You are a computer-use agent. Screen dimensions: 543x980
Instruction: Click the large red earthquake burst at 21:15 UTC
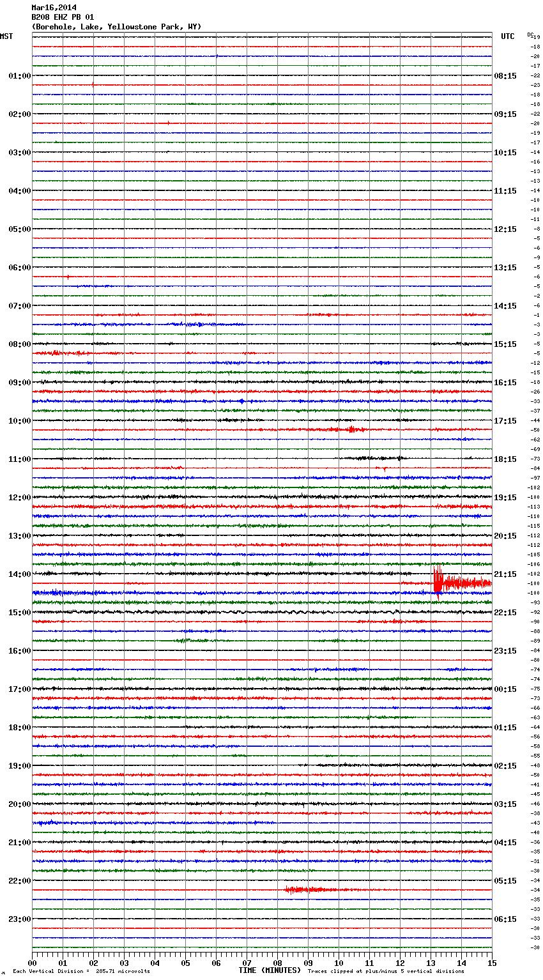point(461,581)
